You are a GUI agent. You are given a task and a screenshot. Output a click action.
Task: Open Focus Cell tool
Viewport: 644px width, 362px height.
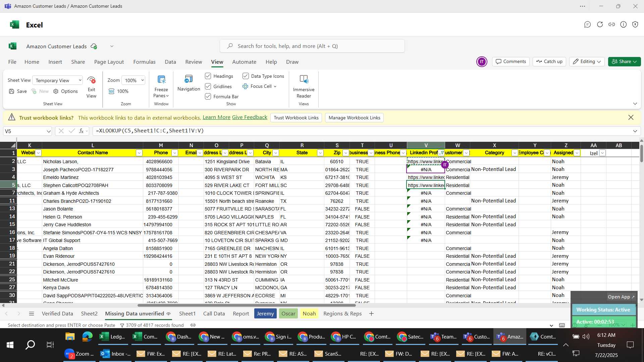[259, 86]
